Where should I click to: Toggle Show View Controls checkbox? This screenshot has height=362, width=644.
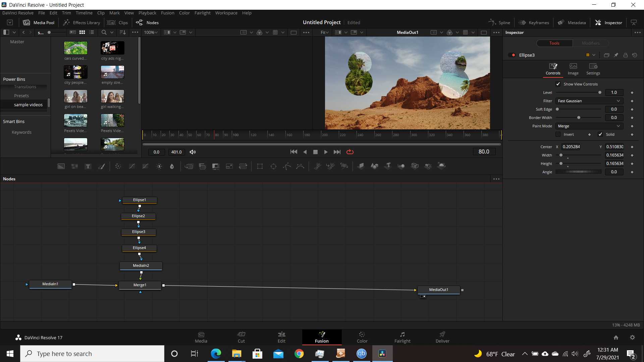(x=558, y=84)
